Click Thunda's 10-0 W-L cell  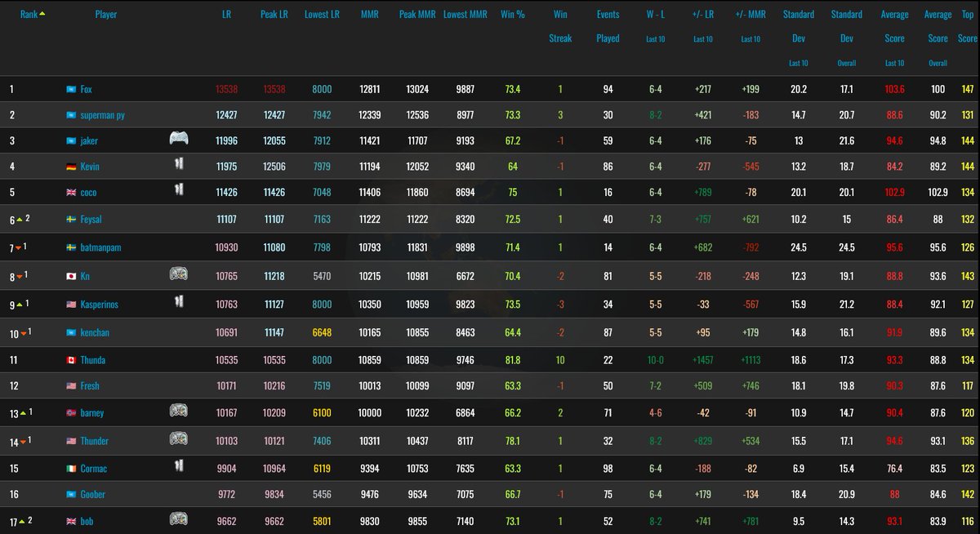click(655, 360)
